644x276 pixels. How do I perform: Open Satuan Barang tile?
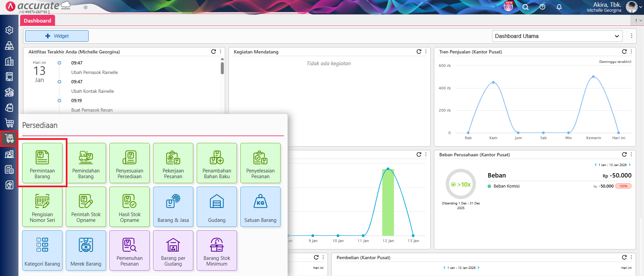coord(260,207)
